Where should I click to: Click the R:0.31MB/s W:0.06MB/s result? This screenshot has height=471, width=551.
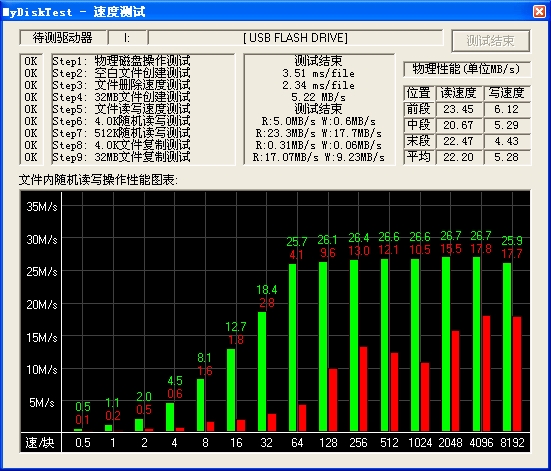click(x=318, y=146)
